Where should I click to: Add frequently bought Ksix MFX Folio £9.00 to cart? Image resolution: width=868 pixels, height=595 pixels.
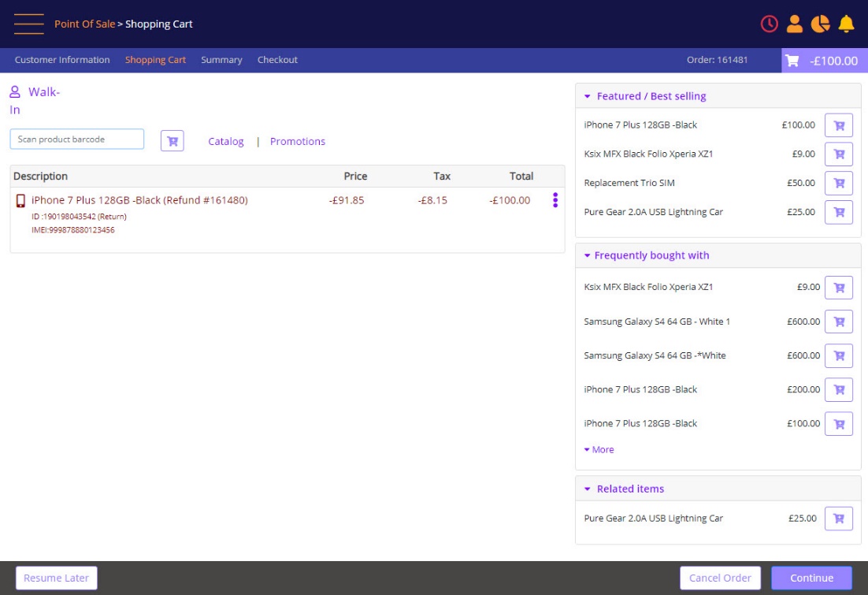[x=839, y=288]
